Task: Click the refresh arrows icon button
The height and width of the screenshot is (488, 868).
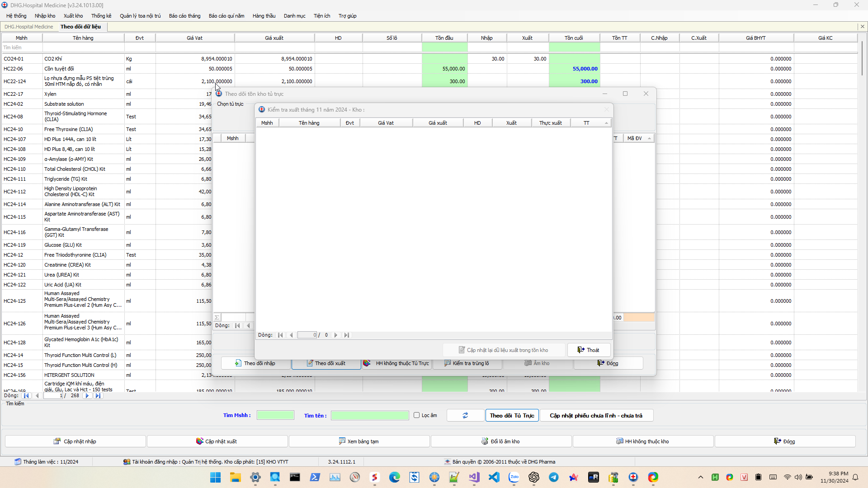Action: pos(465,415)
